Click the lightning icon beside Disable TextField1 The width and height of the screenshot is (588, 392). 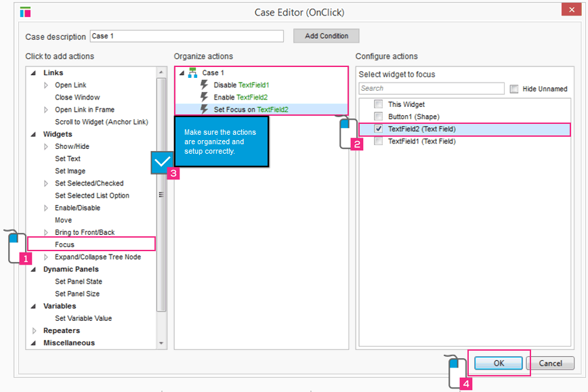coord(205,85)
